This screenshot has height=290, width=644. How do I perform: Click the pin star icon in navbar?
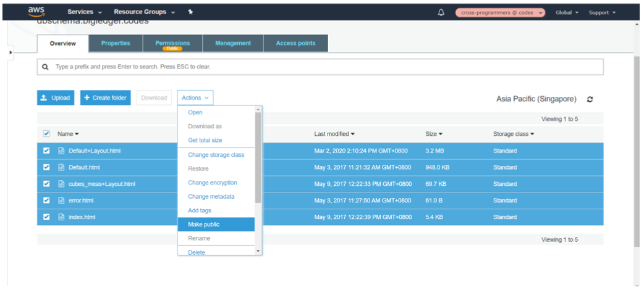(190, 12)
